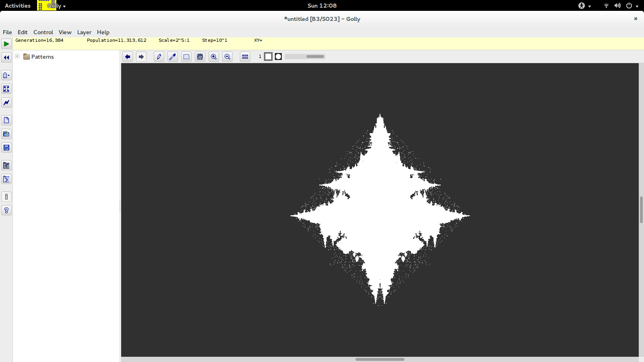This screenshot has height=362, width=644.
Task: Select the pencil Draw tool
Action: click(x=159, y=57)
